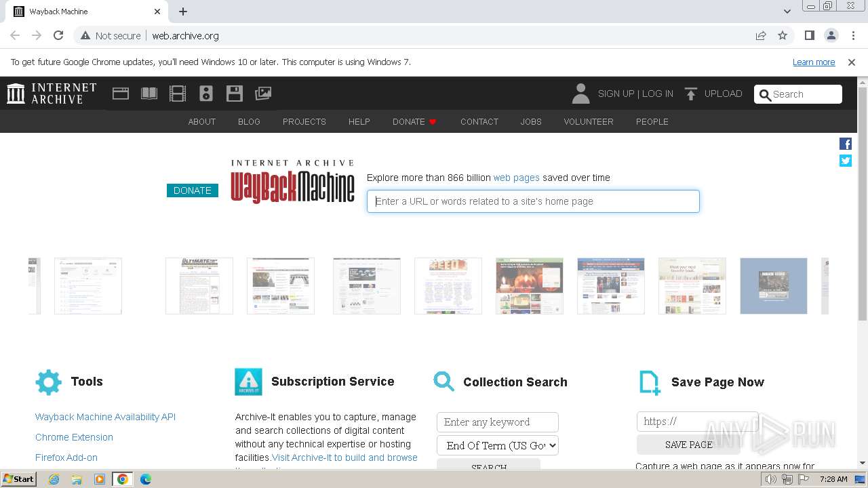Image resolution: width=868 pixels, height=488 pixels.
Task: Open the Video film-strip icon
Action: (178, 94)
